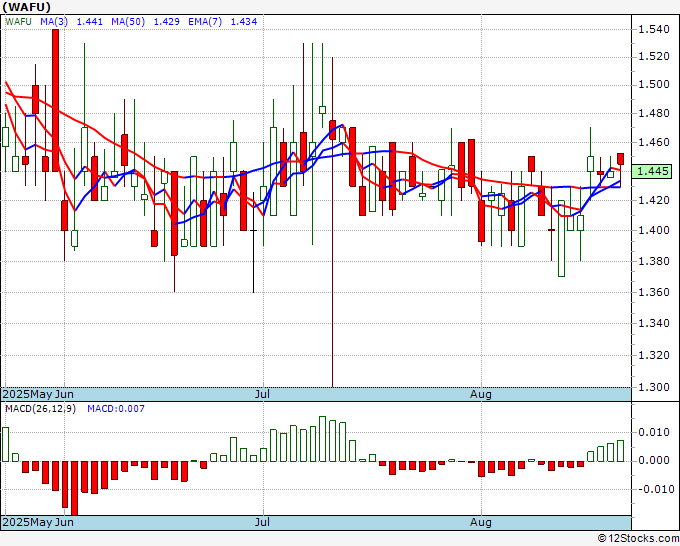Viewport: 680px width, 546px height.
Task: Click the (WAFU) ticker title
Action: 27,7
